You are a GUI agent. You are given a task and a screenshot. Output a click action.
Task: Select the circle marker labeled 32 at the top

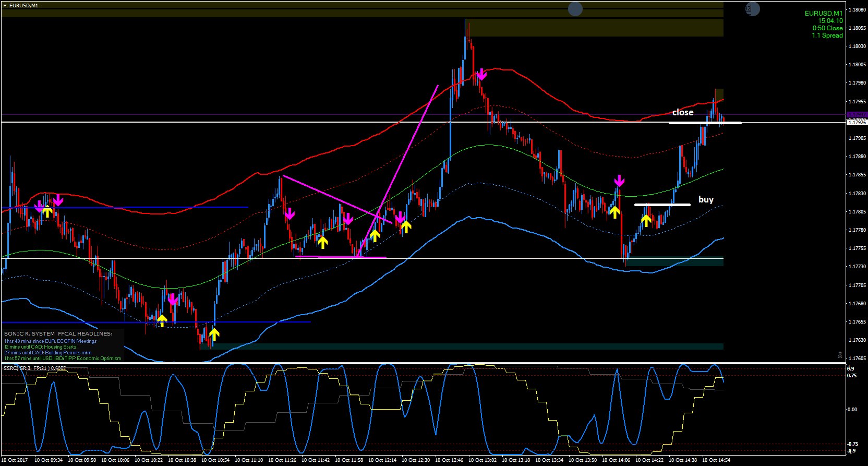point(752,9)
